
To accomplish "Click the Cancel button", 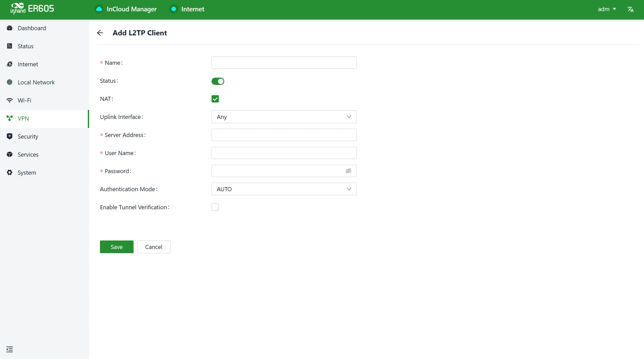I will [154, 247].
